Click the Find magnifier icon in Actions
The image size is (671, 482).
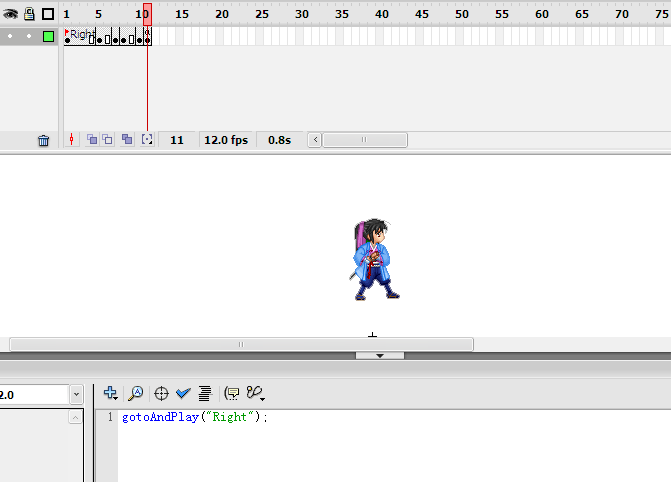coord(136,393)
